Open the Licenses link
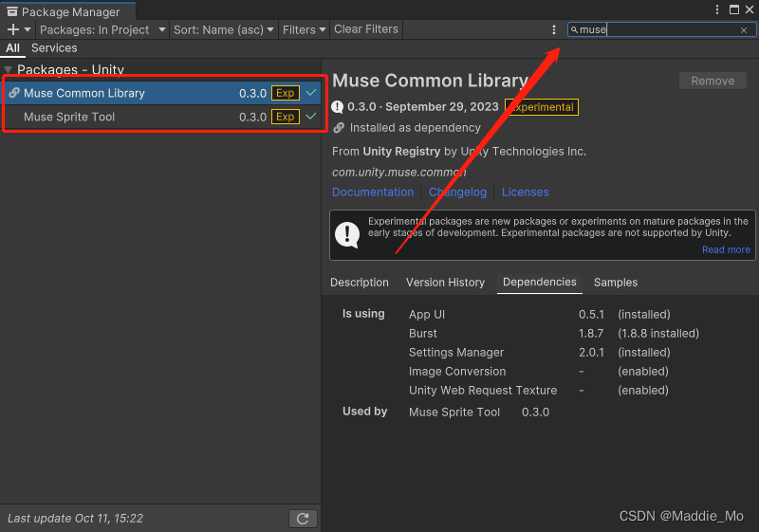The height and width of the screenshot is (532, 759). [x=526, y=192]
